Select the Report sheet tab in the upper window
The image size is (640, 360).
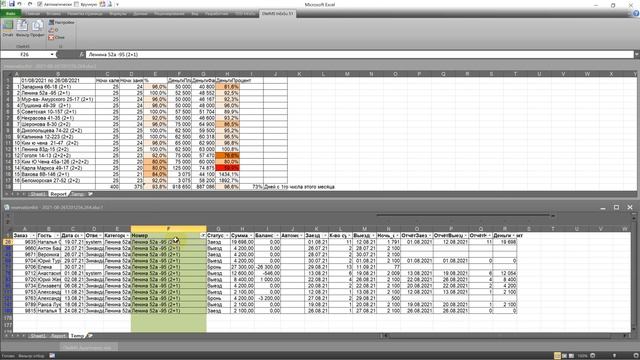(58, 194)
